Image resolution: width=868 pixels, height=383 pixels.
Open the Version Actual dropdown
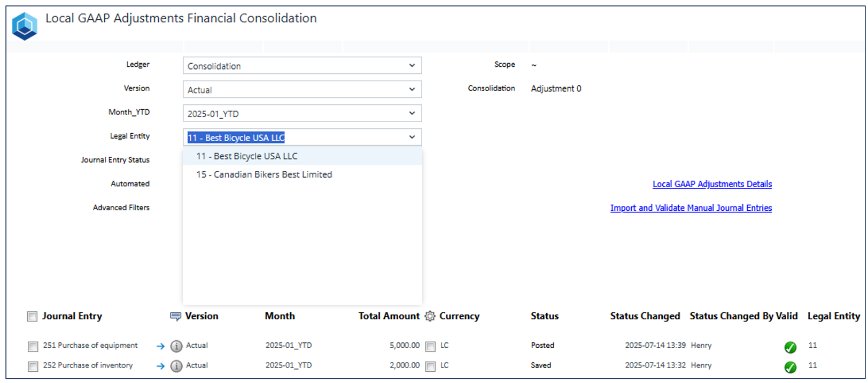tap(302, 89)
